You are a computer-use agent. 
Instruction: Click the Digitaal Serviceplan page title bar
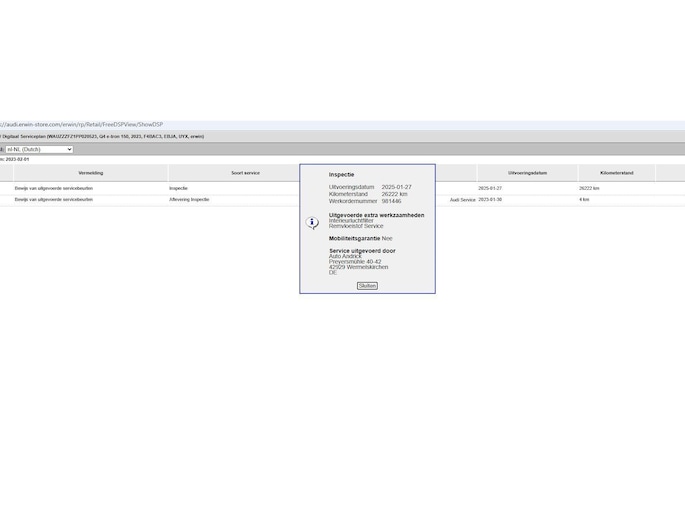(x=102, y=136)
